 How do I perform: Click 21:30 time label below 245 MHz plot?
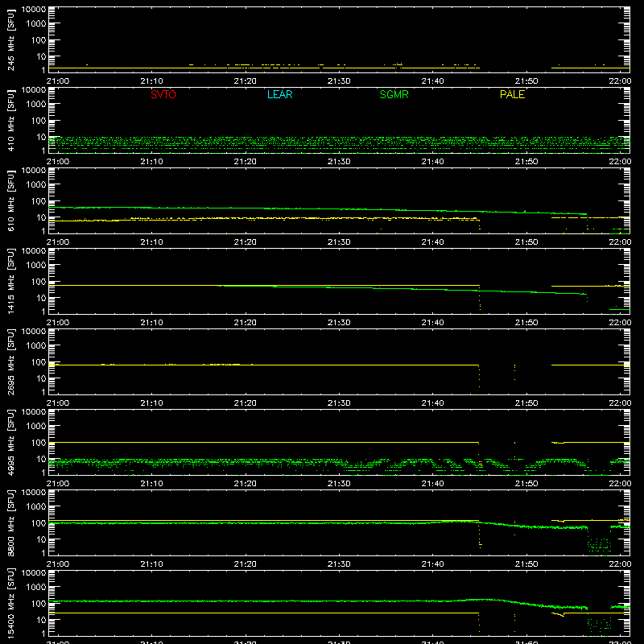(339, 81)
